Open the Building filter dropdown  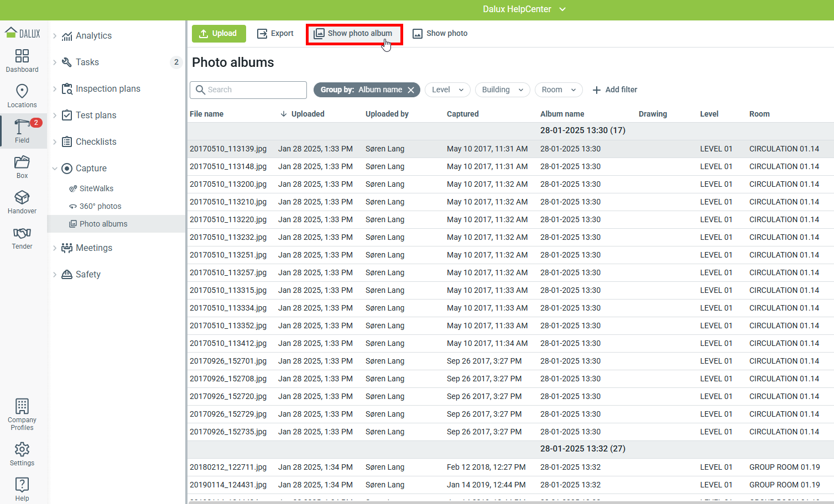[502, 90]
